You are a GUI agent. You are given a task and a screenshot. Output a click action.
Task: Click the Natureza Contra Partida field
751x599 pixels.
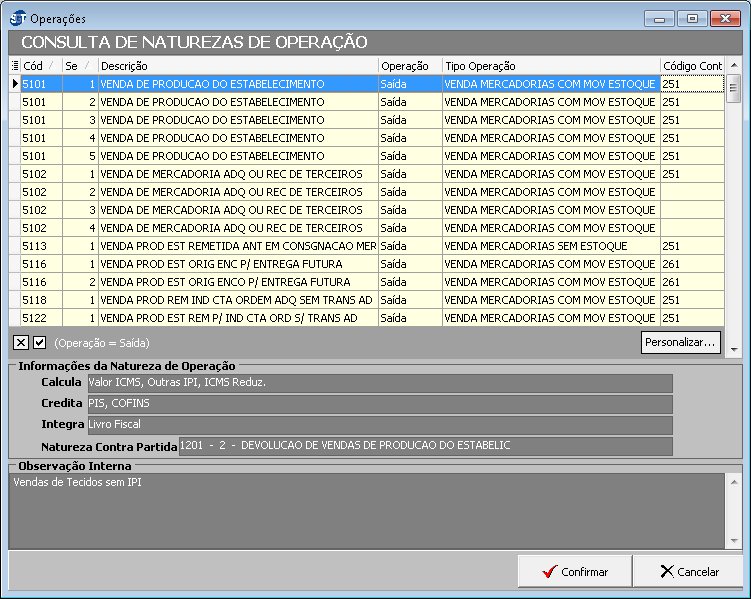coord(425,446)
